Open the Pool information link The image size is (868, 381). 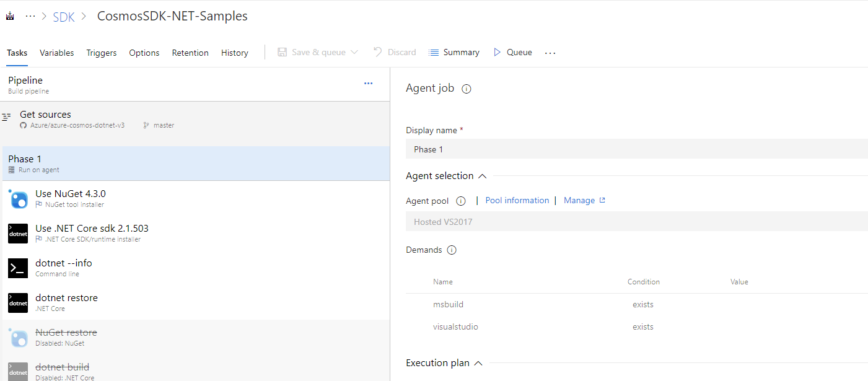coord(517,200)
